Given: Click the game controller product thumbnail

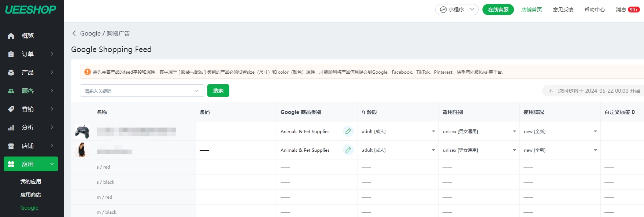Looking at the screenshot, I should [82, 131].
